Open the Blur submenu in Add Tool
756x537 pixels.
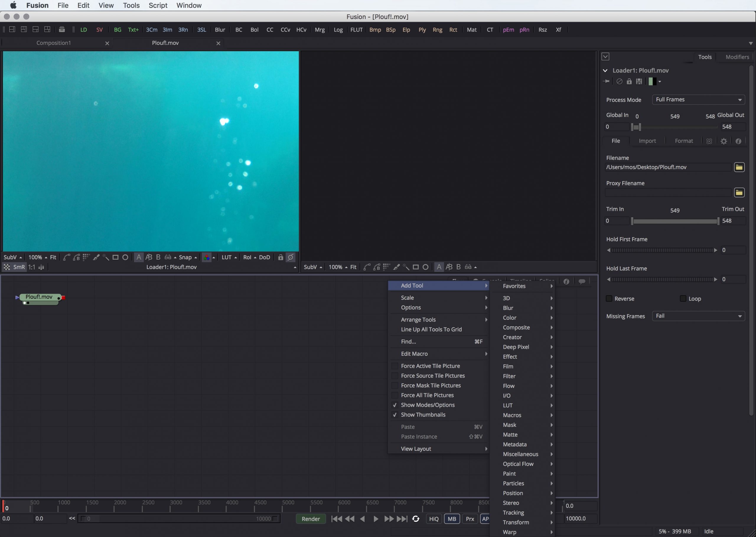coord(522,308)
